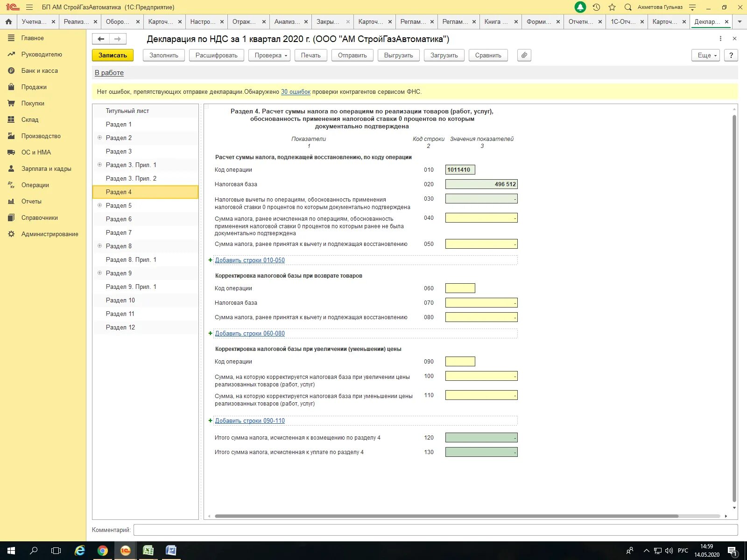This screenshot has height=560, width=747.
Task: Navigate back with left arrow button
Action: (x=101, y=39)
